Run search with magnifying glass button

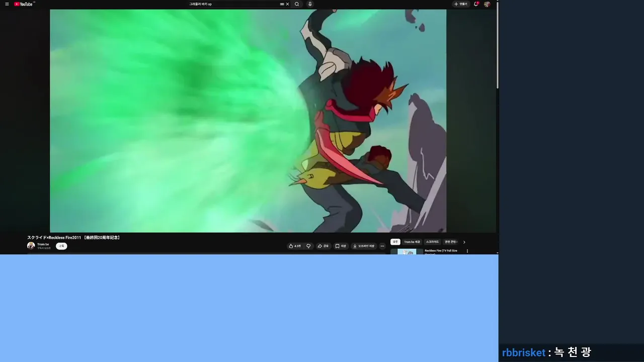(x=297, y=4)
